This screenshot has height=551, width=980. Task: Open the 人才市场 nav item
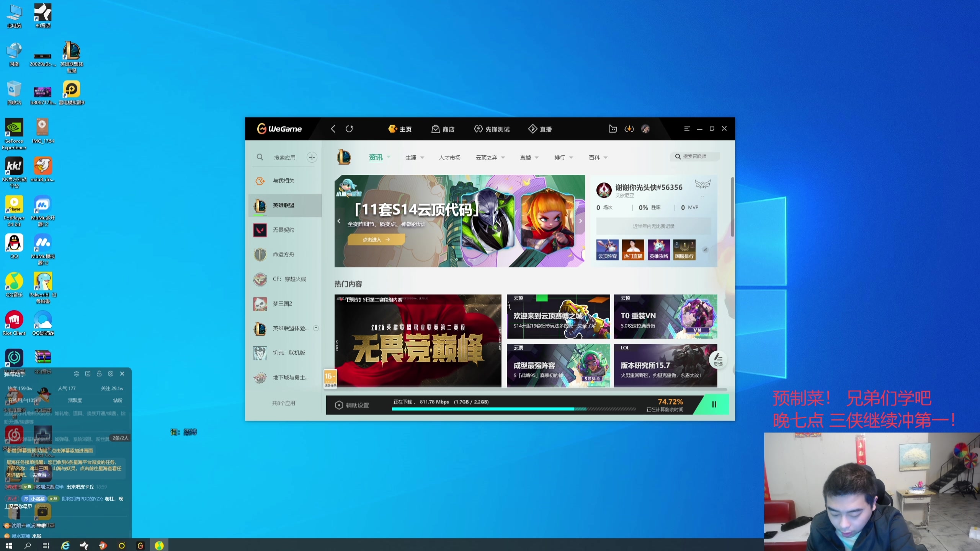(449, 158)
